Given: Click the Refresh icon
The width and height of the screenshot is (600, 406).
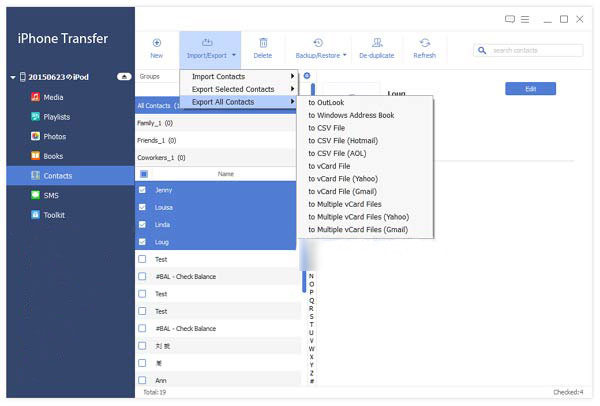Looking at the screenshot, I should [x=425, y=42].
